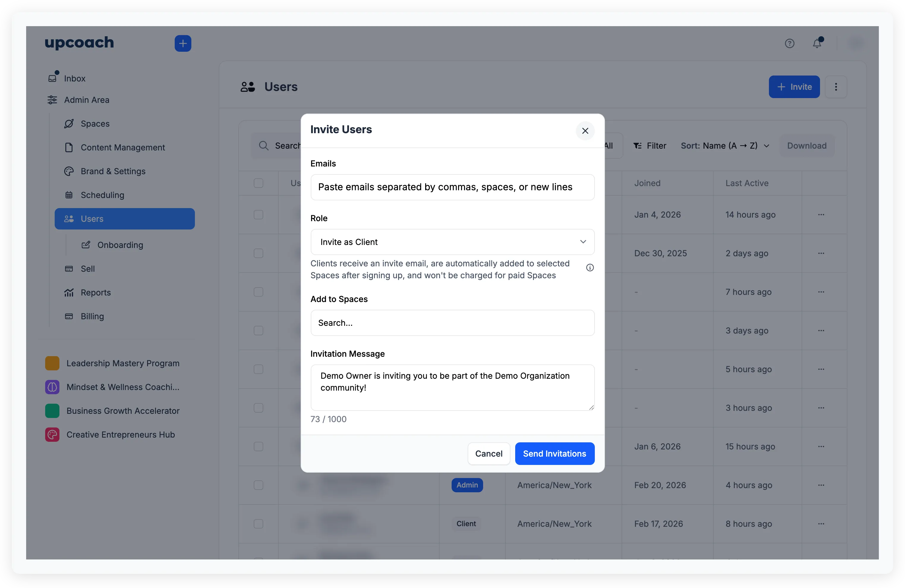Open notifications bell icon

pyautogui.click(x=817, y=43)
